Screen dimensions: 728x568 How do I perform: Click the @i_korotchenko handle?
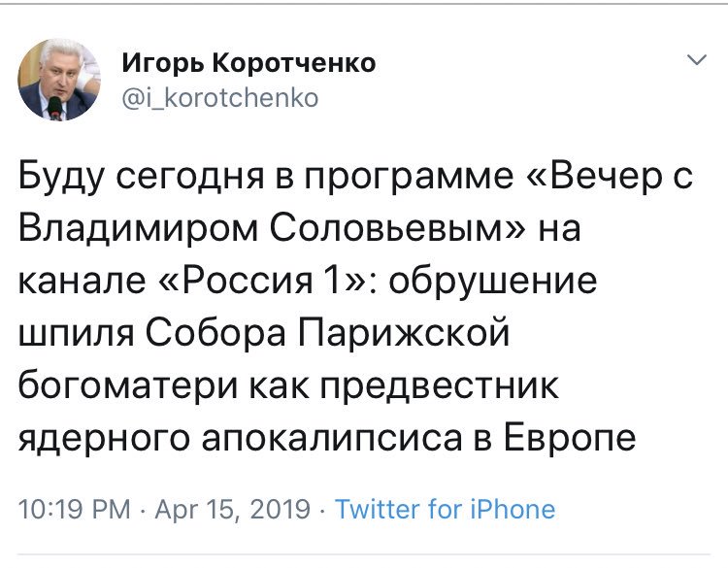point(219,97)
